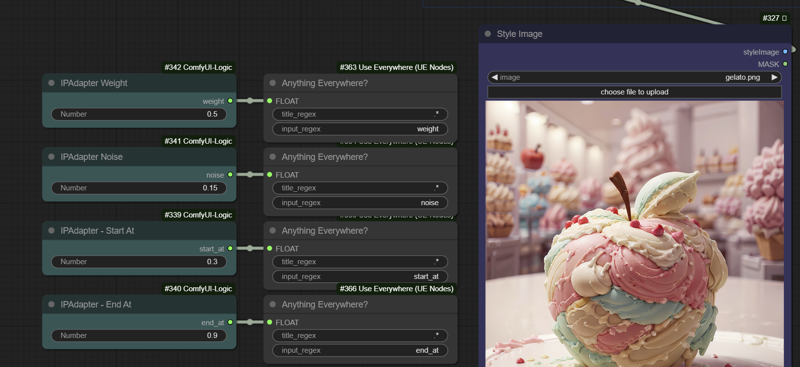Collapse the Anything Everywhere? node fed by noise
This screenshot has width=800, height=367.
point(272,157)
